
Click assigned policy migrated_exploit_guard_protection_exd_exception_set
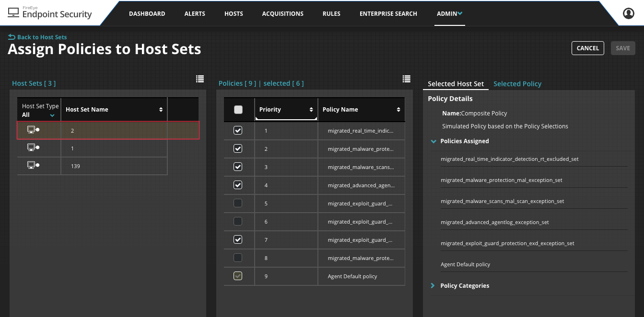pyautogui.click(x=507, y=243)
